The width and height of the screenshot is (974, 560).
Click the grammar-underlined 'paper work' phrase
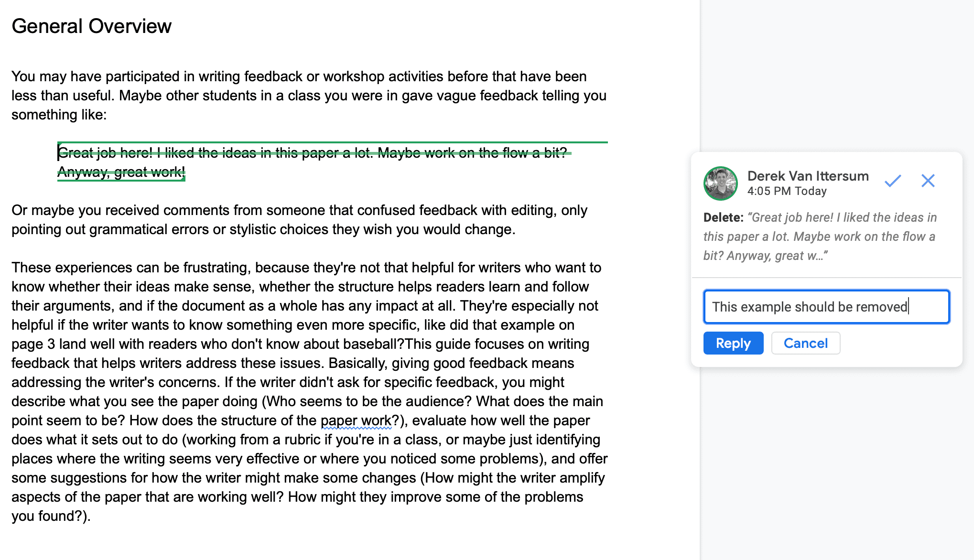(356, 420)
